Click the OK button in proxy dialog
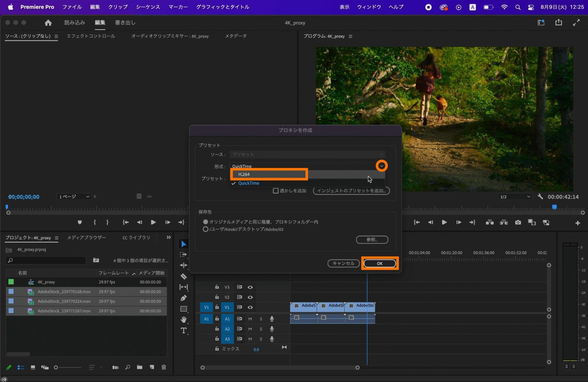 click(x=379, y=263)
